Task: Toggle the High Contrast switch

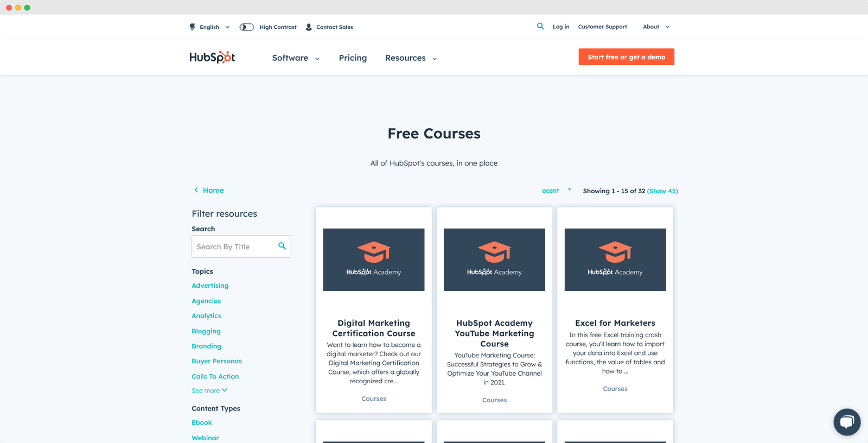Action: pyautogui.click(x=247, y=27)
